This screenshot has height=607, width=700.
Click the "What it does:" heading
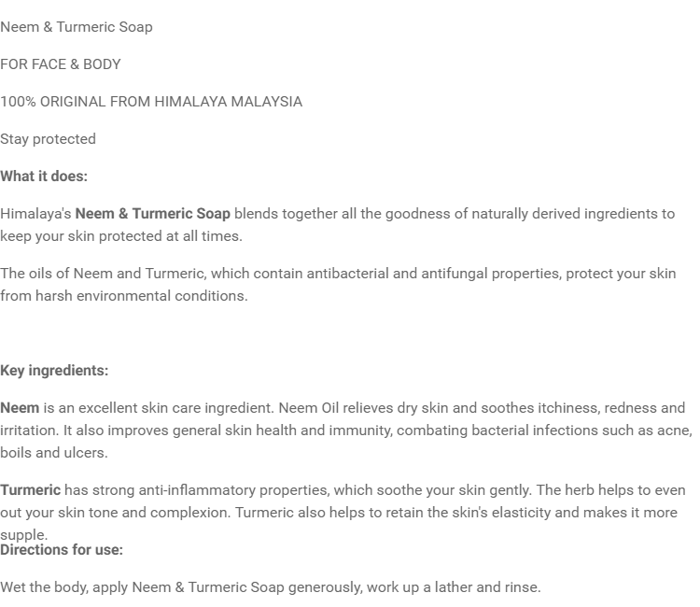(44, 176)
